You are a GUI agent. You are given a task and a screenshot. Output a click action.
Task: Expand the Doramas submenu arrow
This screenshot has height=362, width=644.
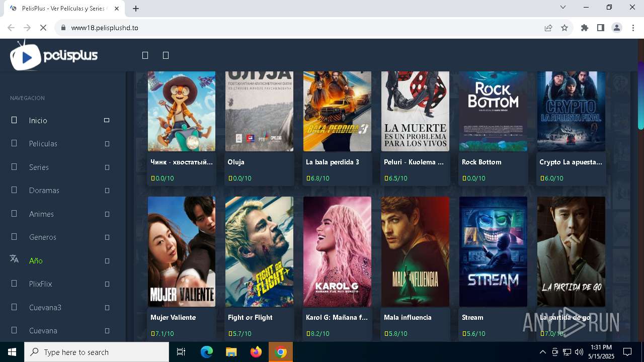click(x=107, y=191)
